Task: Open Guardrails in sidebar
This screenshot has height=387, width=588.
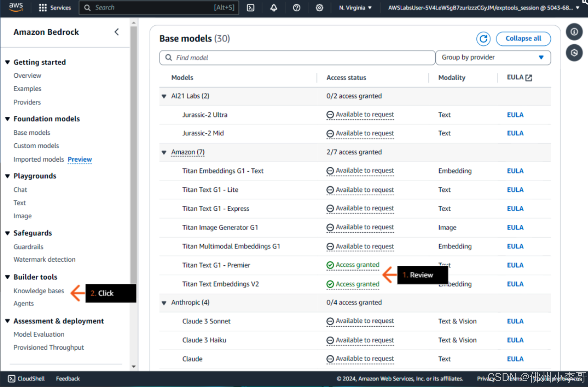Action: point(28,247)
